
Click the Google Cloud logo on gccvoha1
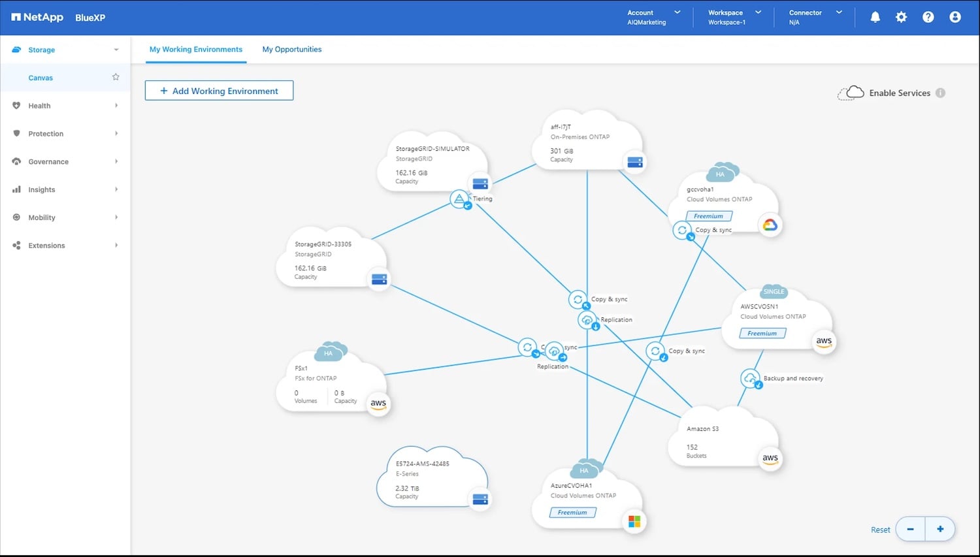point(770,225)
